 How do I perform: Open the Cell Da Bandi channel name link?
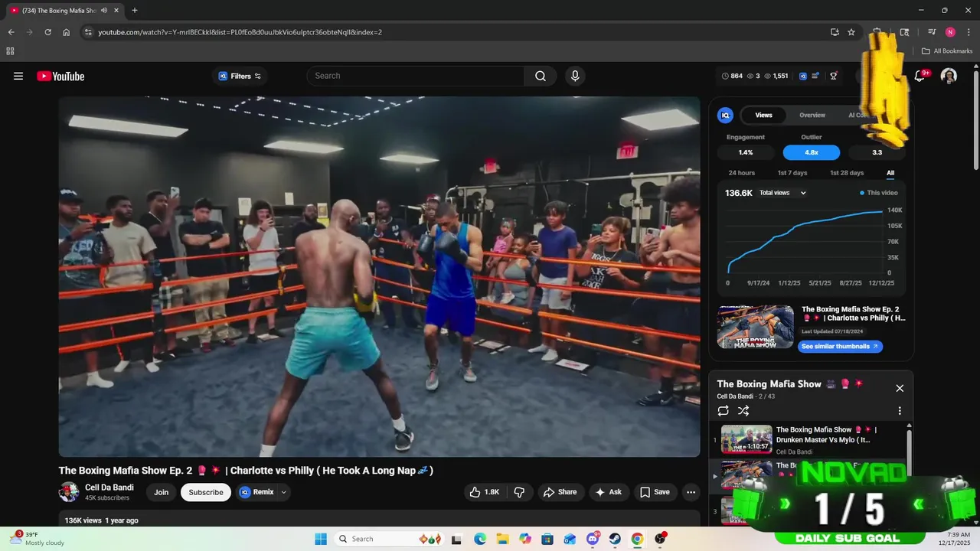coord(109,487)
